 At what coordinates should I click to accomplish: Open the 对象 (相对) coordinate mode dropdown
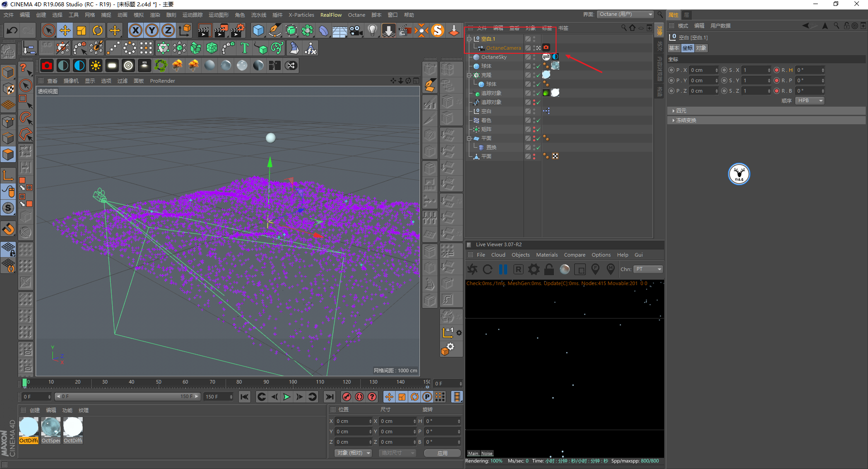353,453
